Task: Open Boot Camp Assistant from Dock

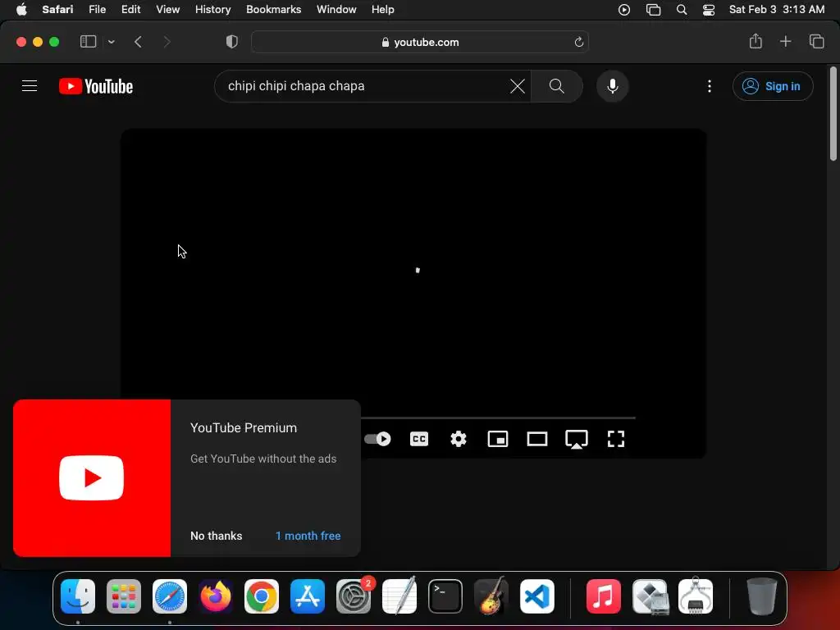Action: point(650,596)
